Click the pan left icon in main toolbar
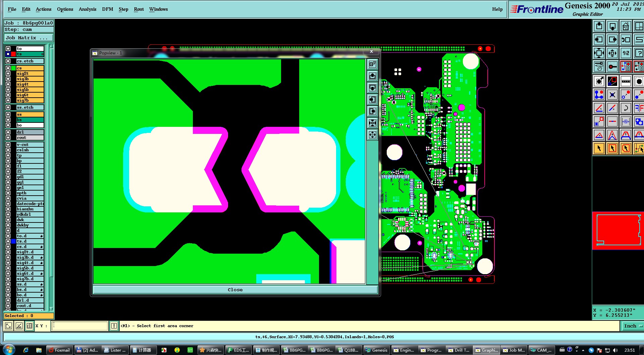The height and width of the screenshot is (355, 644). [x=599, y=40]
